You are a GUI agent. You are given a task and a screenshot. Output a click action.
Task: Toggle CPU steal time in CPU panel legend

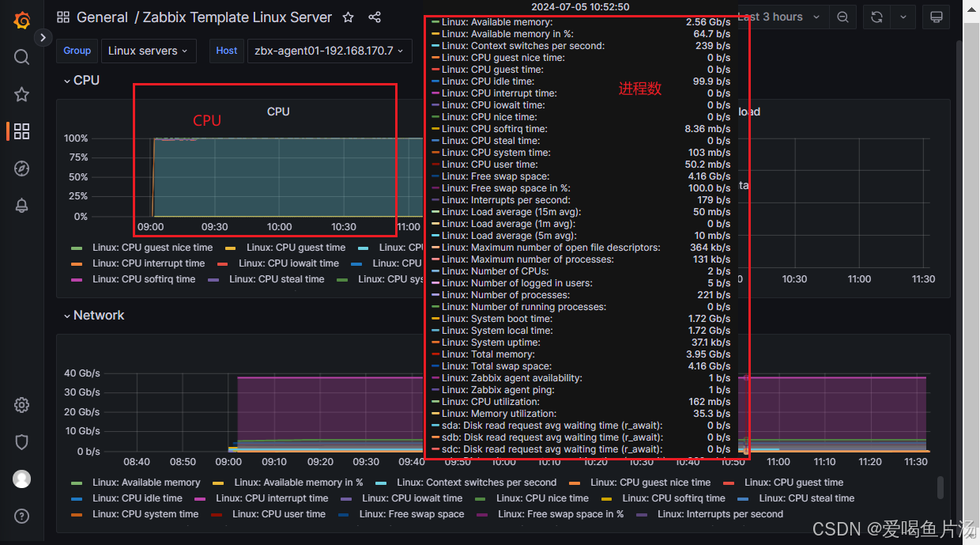click(x=277, y=279)
